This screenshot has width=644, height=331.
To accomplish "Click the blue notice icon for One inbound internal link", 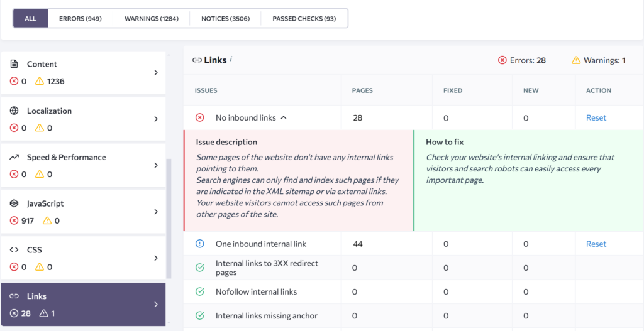I will [200, 244].
